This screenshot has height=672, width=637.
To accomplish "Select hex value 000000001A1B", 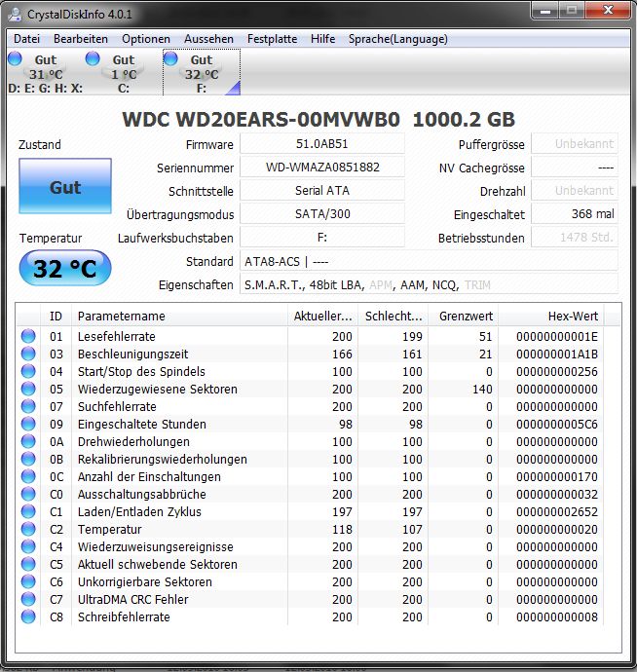I will [557, 354].
